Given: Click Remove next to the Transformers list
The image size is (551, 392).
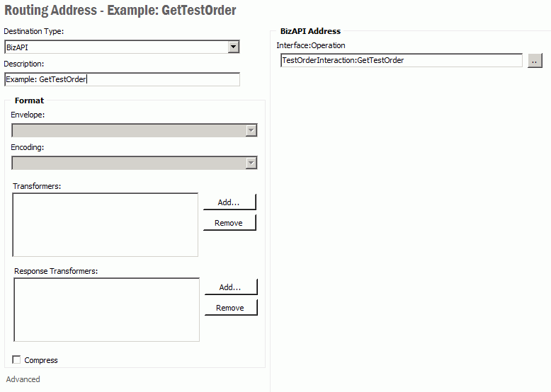Looking at the screenshot, I should pos(229,223).
